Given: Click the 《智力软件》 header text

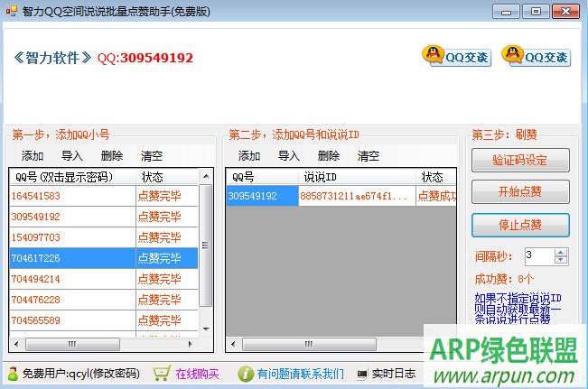Looking at the screenshot, I should click(x=52, y=58).
